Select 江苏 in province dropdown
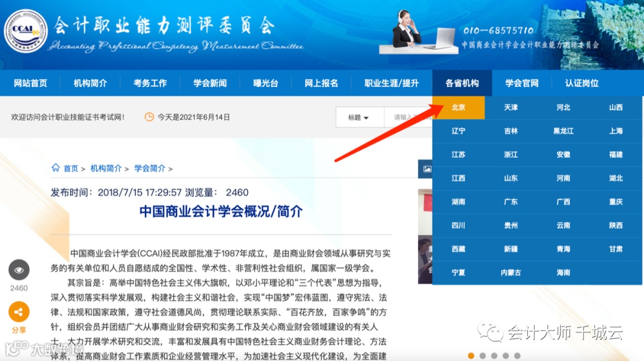The image size is (644, 361). coord(459,155)
